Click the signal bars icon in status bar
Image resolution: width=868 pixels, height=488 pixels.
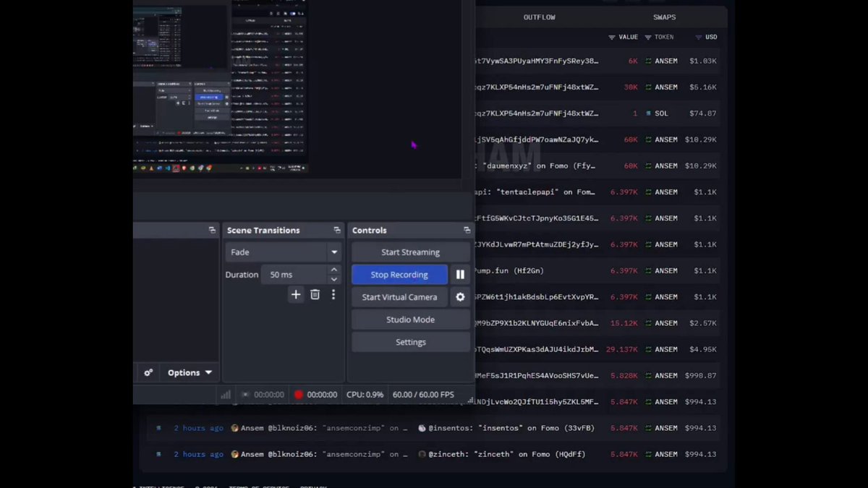tap(226, 395)
